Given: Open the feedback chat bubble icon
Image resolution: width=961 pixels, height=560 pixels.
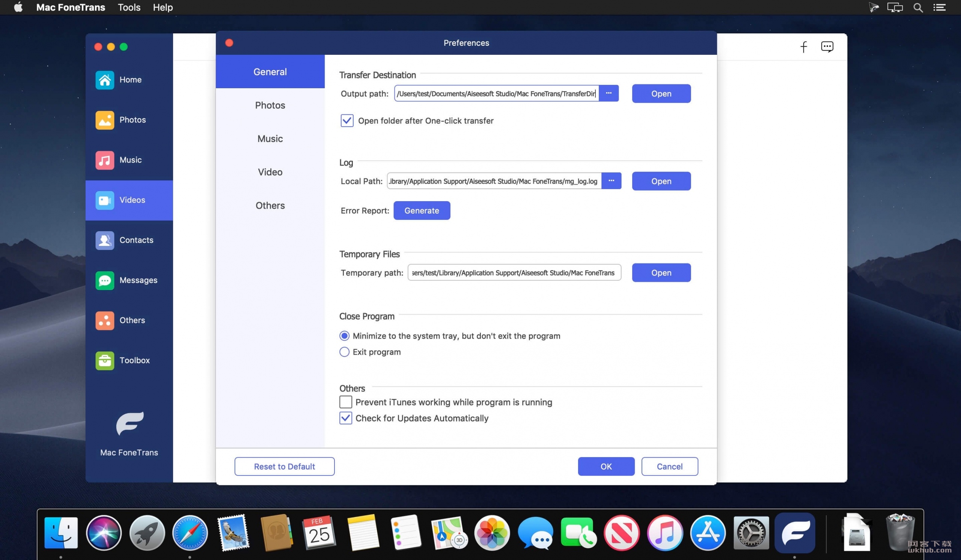Looking at the screenshot, I should (827, 47).
